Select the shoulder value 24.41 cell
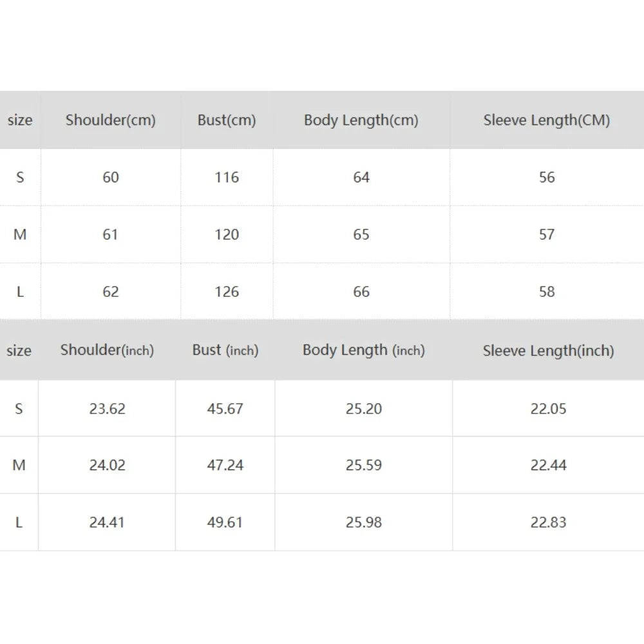This screenshot has width=644, height=644. tap(107, 522)
